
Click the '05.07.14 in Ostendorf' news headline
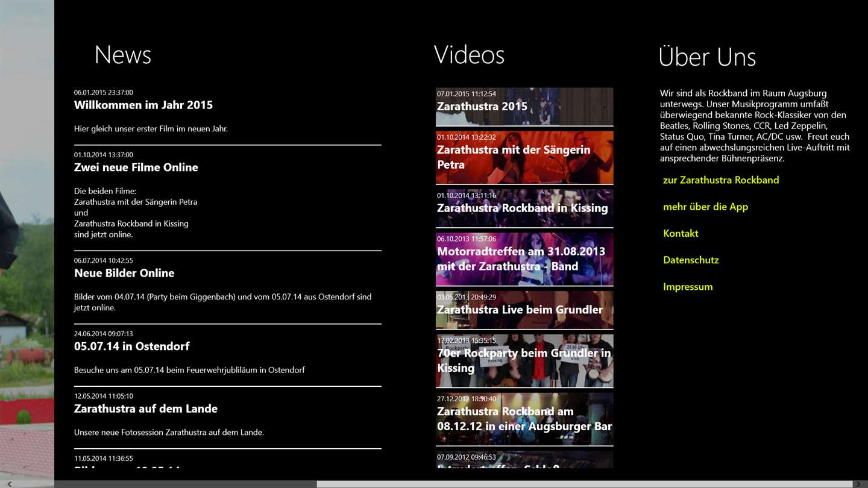coord(132,346)
